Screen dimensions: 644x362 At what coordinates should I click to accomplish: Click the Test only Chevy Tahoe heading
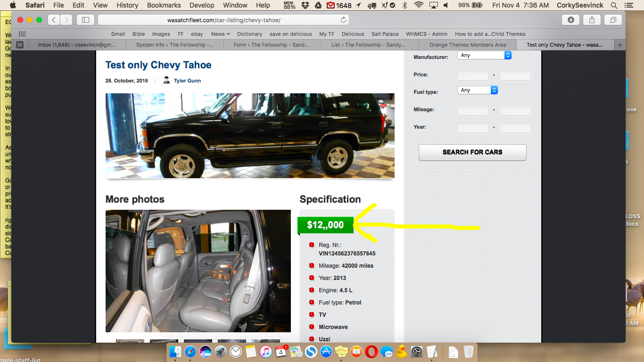pos(158,65)
